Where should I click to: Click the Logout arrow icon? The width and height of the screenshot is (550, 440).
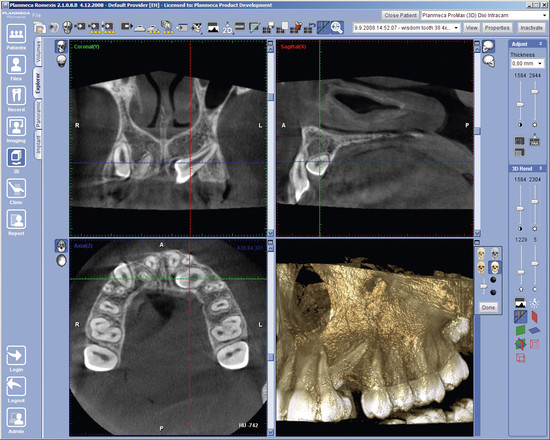16,387
